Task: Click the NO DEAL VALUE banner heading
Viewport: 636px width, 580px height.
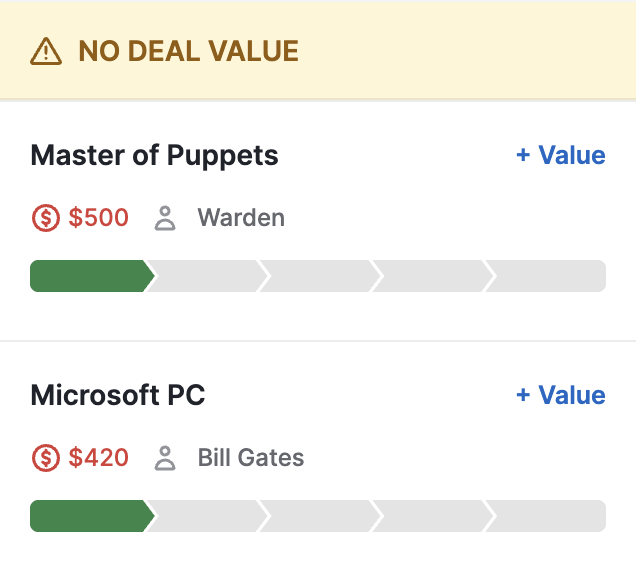Action: point(189,51)
